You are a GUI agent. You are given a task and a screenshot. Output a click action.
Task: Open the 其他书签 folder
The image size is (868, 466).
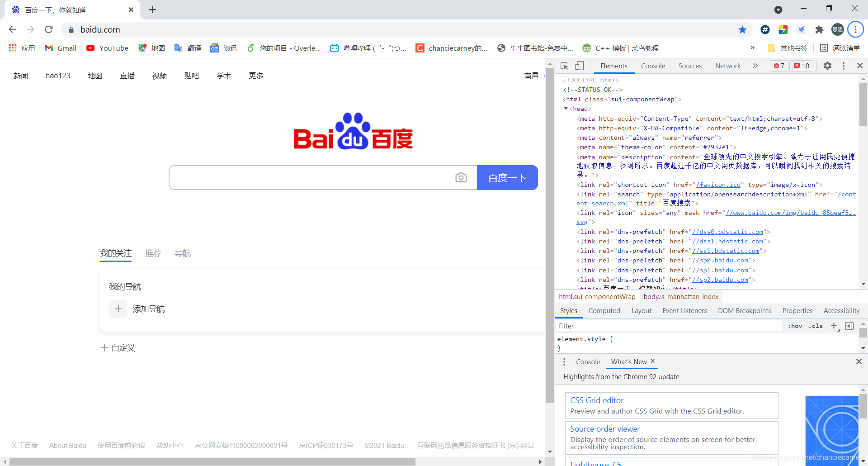(787, 48)
